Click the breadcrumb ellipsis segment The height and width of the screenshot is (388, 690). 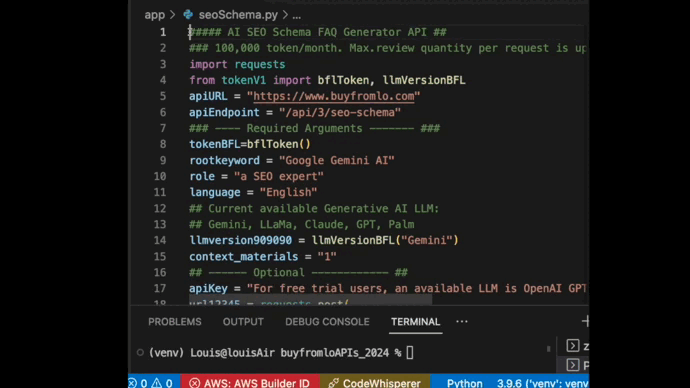pyautogui.click(x=297, y=15)
